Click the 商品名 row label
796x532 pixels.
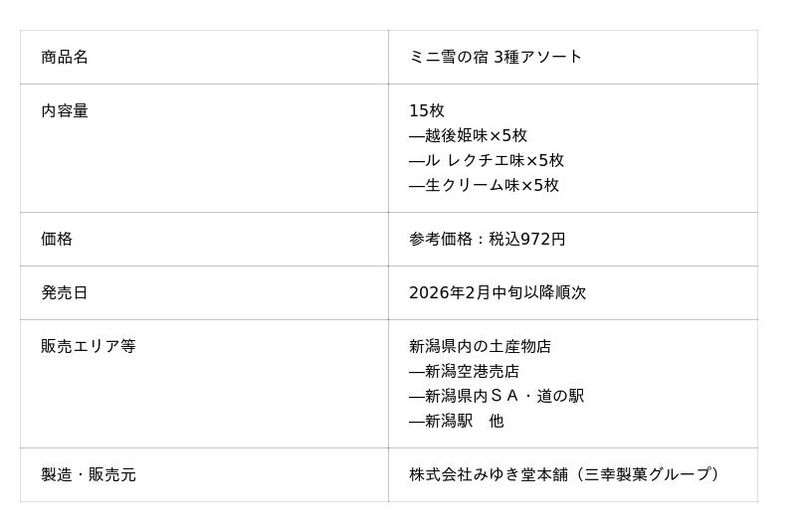(65, 57)
